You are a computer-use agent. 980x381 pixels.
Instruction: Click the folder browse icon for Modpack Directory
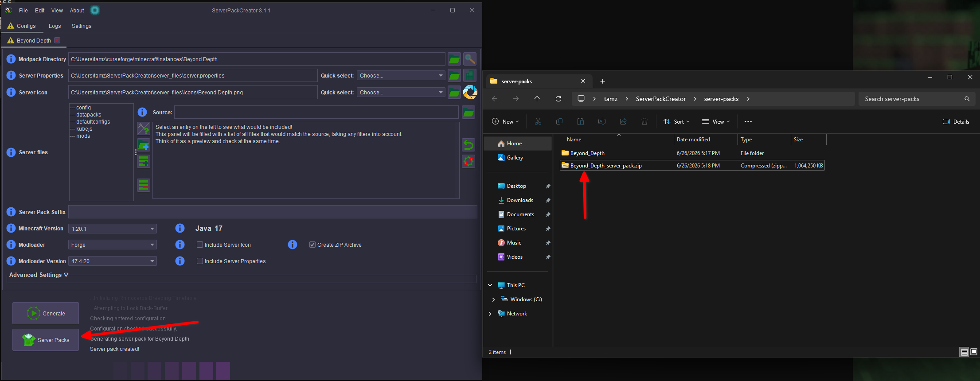point(454,59)
